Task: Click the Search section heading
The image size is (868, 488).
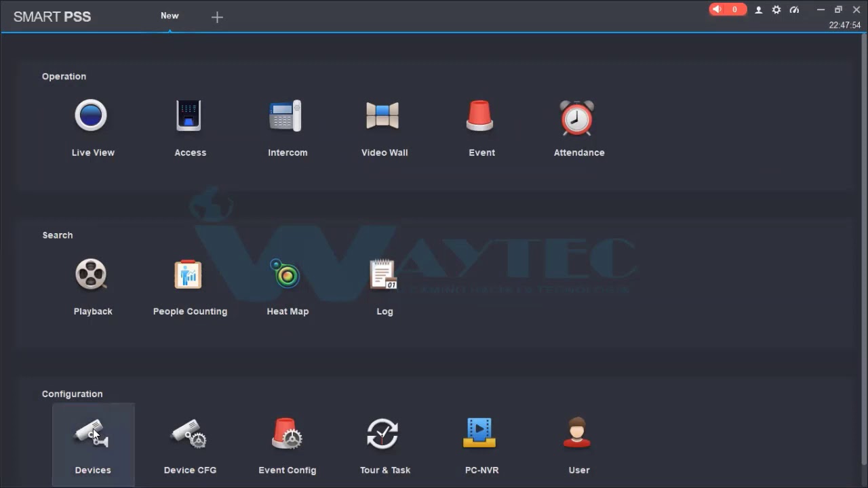Action: pyautogui.click(x=58, y=235)
